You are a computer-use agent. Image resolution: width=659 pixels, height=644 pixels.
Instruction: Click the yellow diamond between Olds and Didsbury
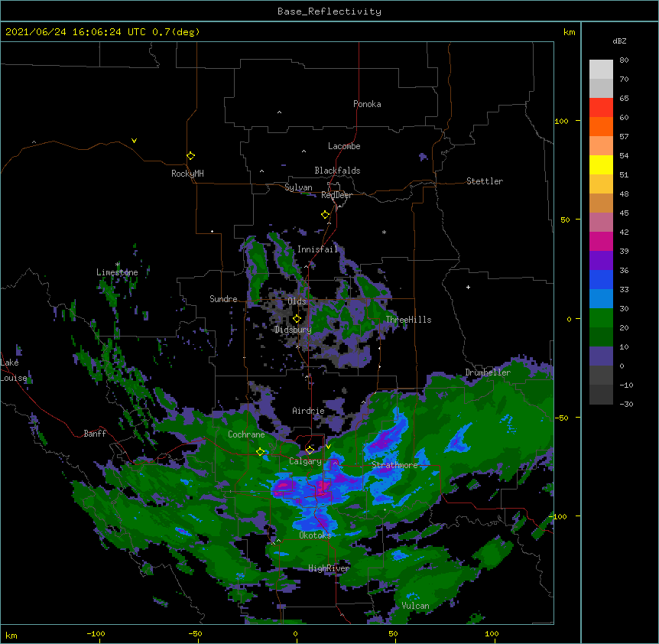tap(297, 319)
